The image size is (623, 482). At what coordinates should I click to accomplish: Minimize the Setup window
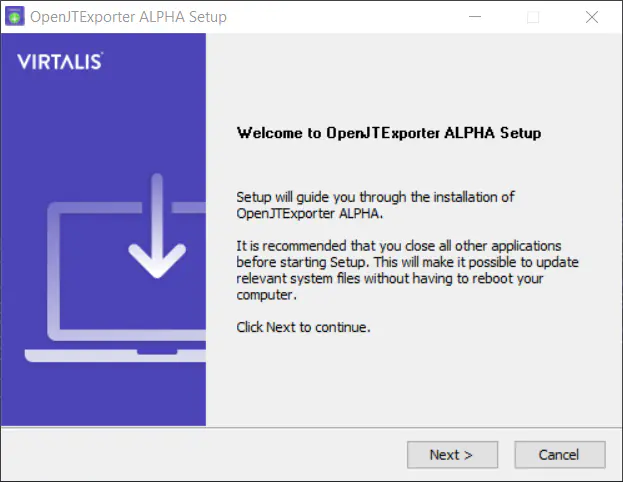(475, 17)
